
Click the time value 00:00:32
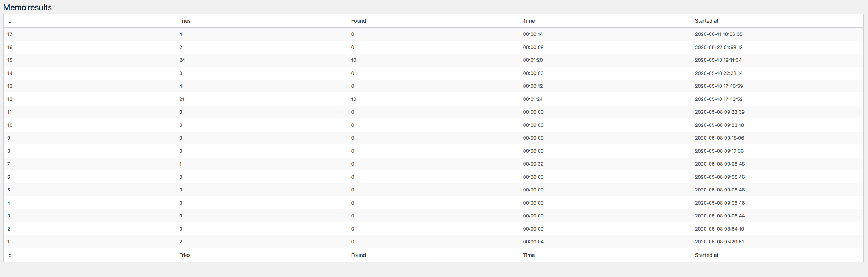(x=533, y=164)
